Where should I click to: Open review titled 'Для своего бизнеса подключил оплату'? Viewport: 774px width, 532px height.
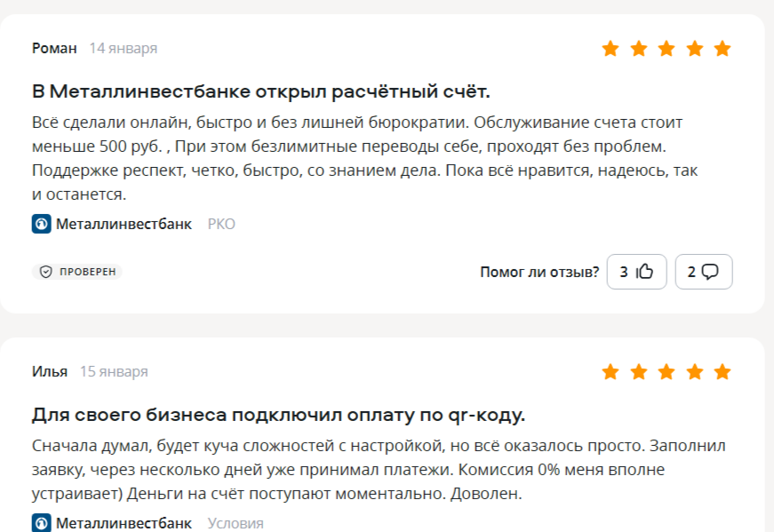click(x=278, y=415)
